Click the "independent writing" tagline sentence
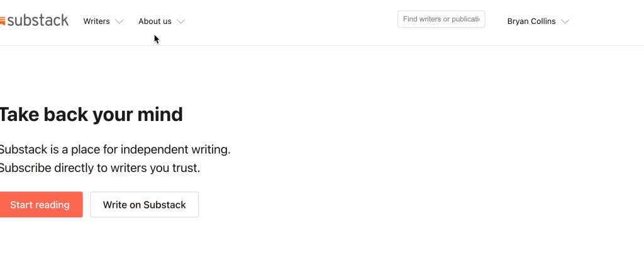 (x=114, y=150)
